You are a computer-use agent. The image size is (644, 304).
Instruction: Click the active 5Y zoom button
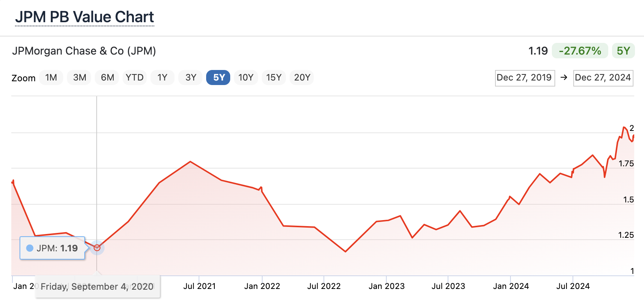(218, 78)
